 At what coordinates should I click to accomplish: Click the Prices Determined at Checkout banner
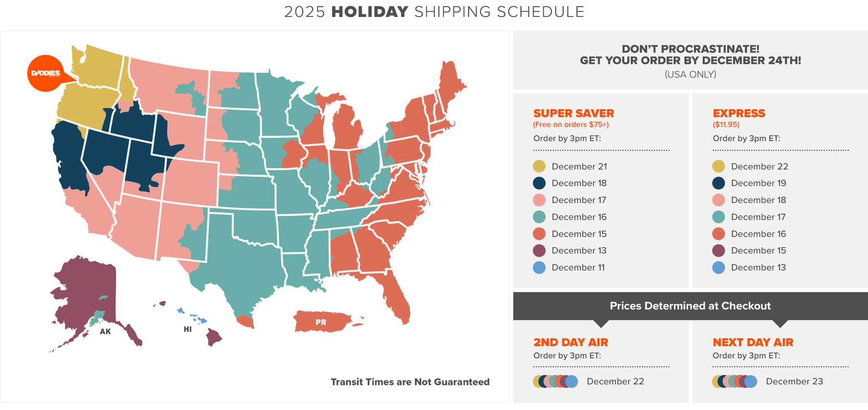(x=690, y=306)
